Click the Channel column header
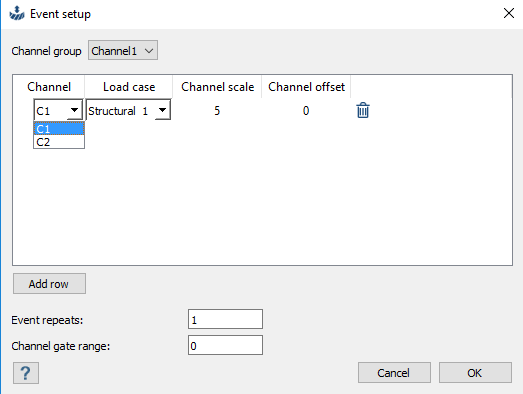Screen dimensions: 523x394 click(49, 87)
